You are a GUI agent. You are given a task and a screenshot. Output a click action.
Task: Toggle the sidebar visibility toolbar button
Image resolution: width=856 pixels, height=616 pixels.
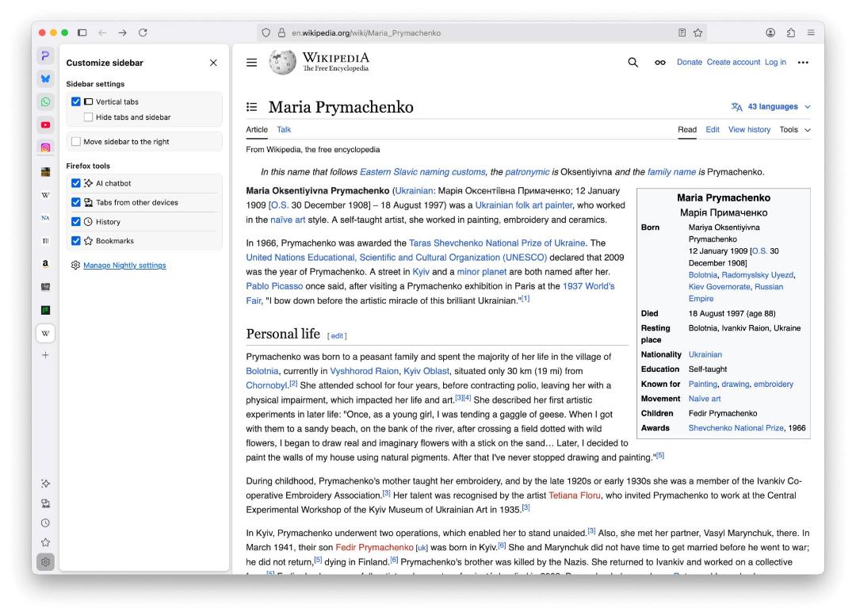(x=82, y=33)
